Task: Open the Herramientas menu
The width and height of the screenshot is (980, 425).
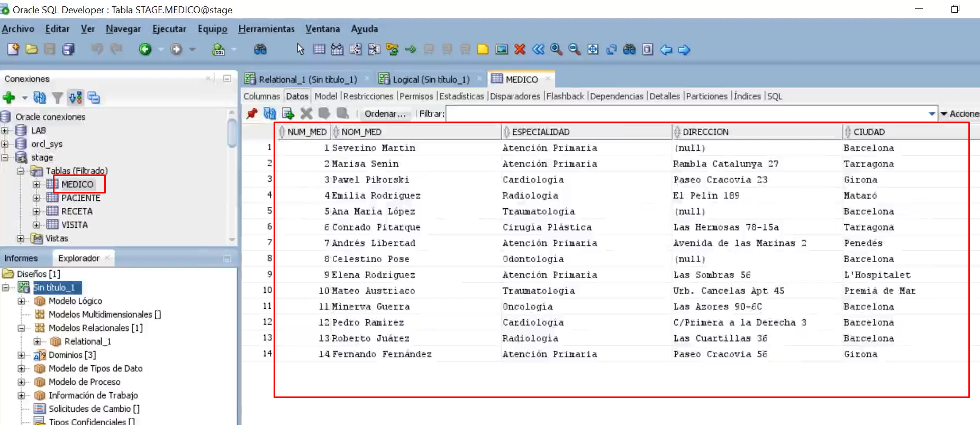Action: (266, 29)
